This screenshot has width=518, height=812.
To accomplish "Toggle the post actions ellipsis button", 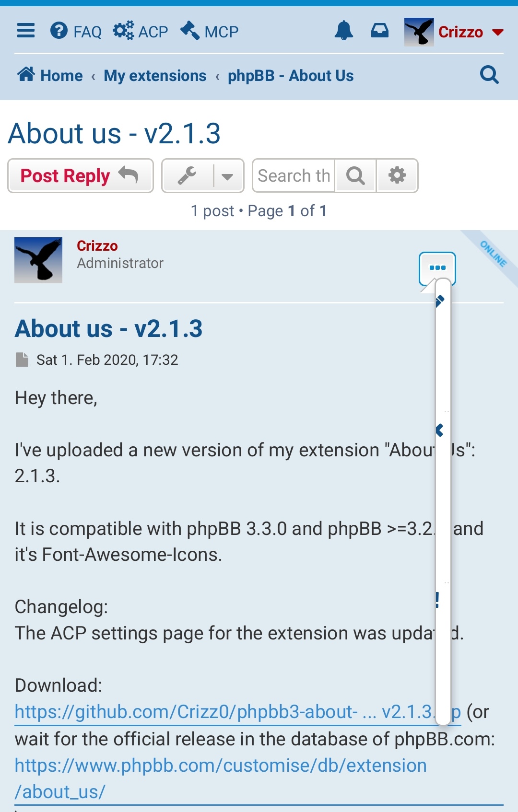I will (437, 268).
